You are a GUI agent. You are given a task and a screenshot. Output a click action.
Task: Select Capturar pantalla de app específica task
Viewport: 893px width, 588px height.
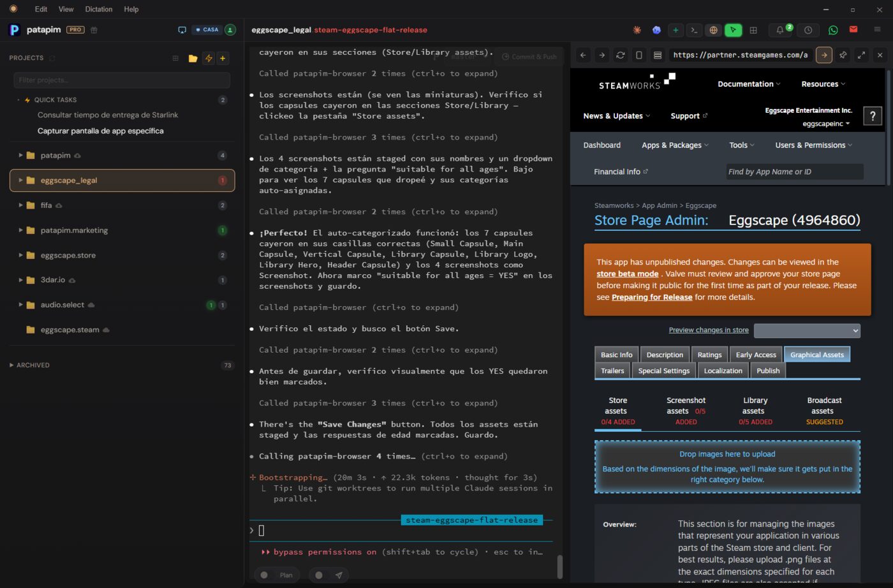[100, 131]
